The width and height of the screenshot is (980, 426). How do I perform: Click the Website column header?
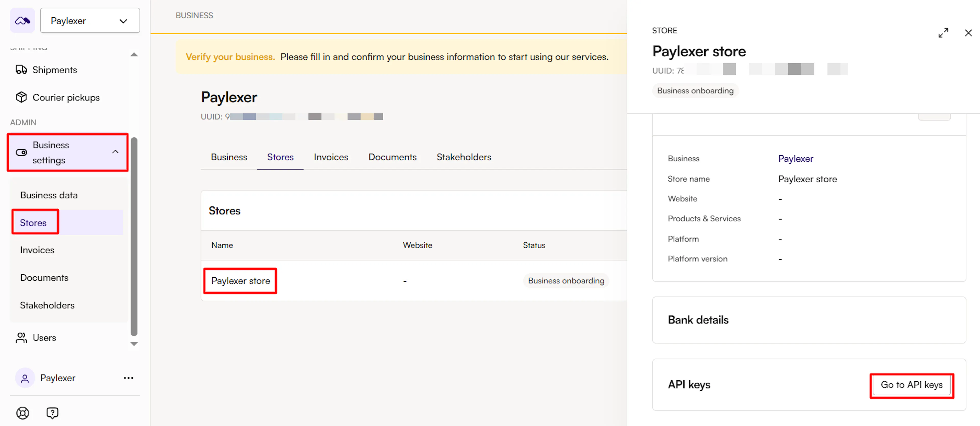coord(417,246)
